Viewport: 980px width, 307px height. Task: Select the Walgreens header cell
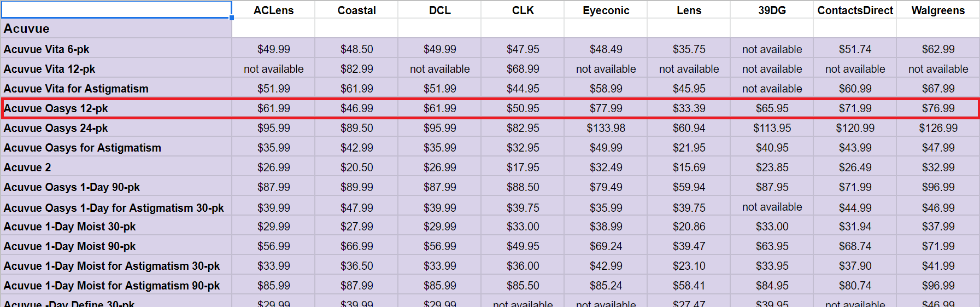938,10
